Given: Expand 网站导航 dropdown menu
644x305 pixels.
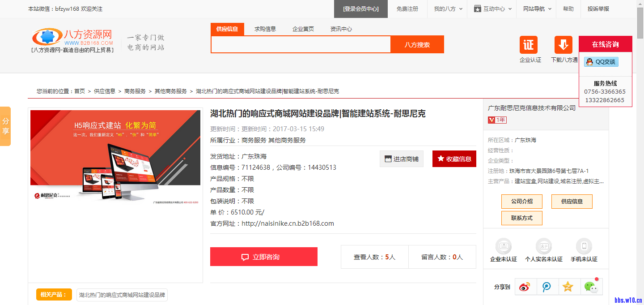Looking at the screenshot, I should click(537, 9).
